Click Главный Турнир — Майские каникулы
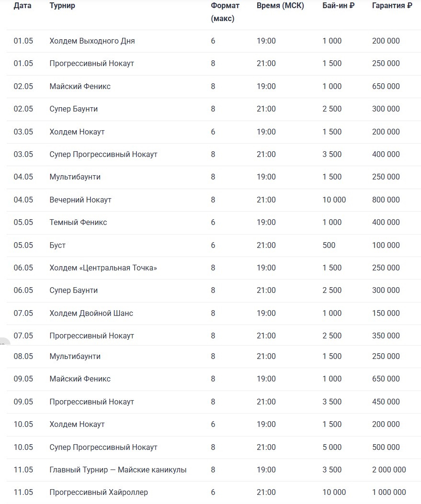Viewport: 421px width, 504px height. pos(118,470)
